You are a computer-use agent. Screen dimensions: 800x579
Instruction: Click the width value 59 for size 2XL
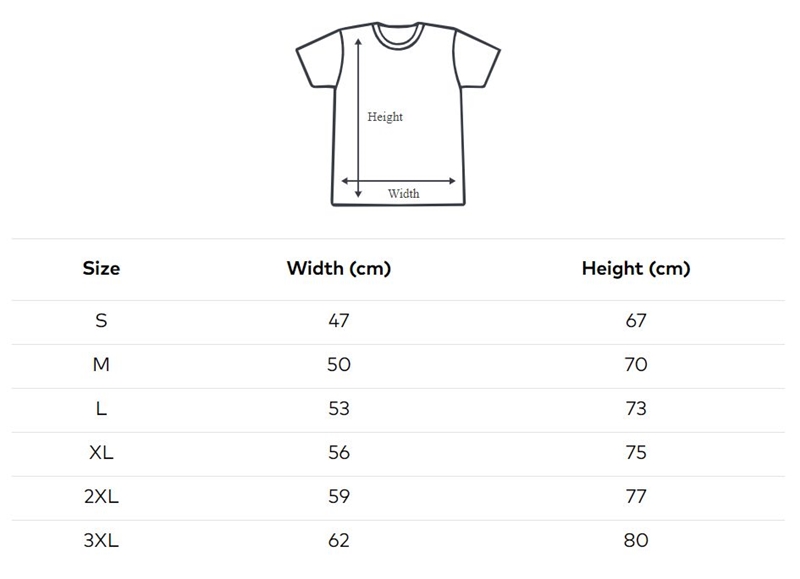(x=338, y=497)
